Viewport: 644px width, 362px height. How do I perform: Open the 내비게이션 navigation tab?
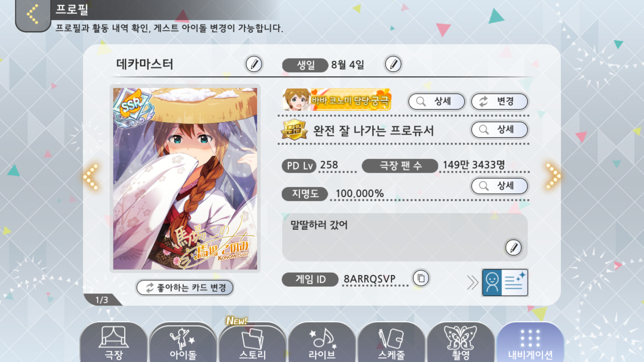click(x=530, y=343)
